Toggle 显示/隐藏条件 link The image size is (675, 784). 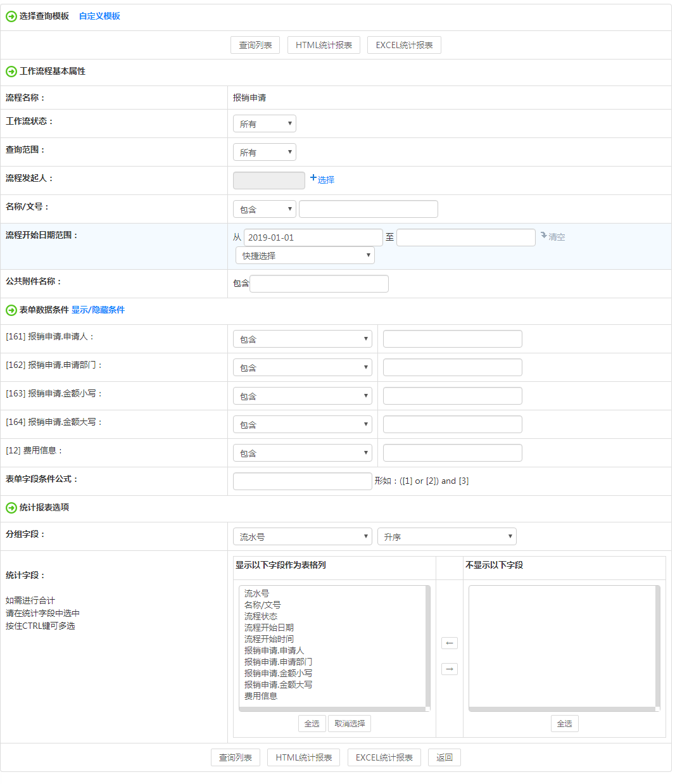click(98, 310)
